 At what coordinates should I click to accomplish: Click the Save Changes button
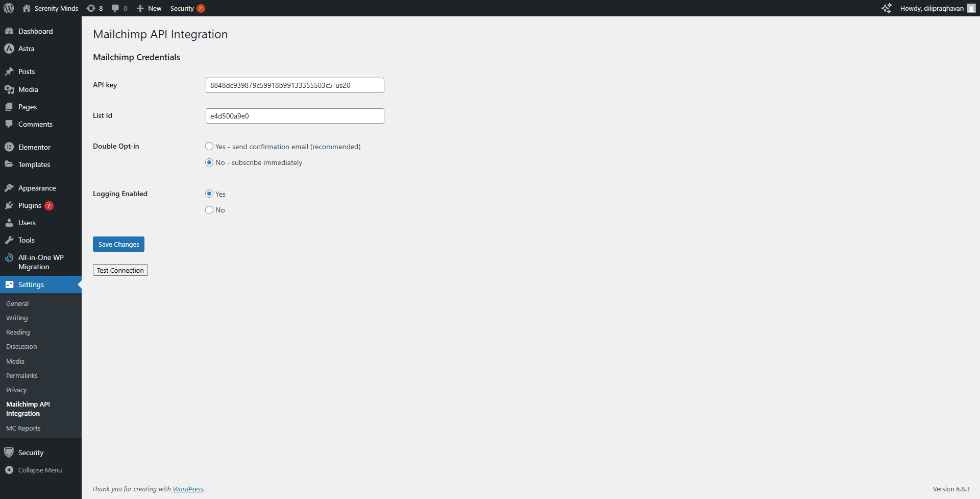pyautogui.click(x=118, y=244)
